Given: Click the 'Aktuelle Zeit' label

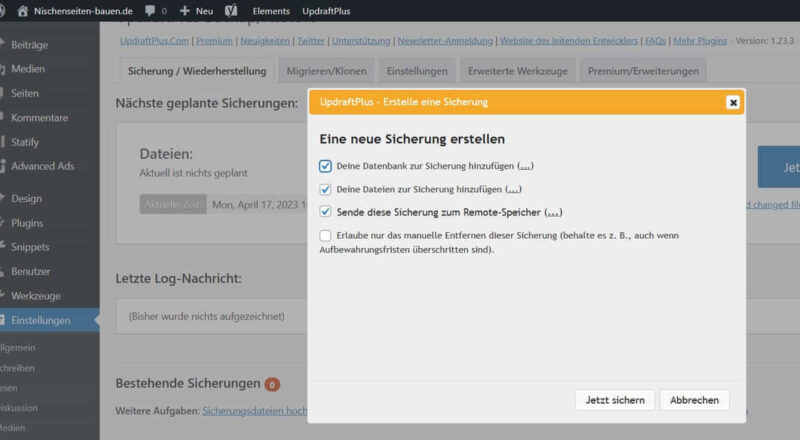Looking at the screenshot, I should click(x=173, y=204).
